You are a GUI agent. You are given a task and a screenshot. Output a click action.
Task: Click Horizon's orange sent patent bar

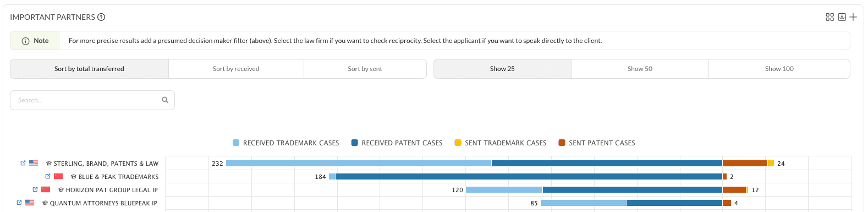coord(734,189)
